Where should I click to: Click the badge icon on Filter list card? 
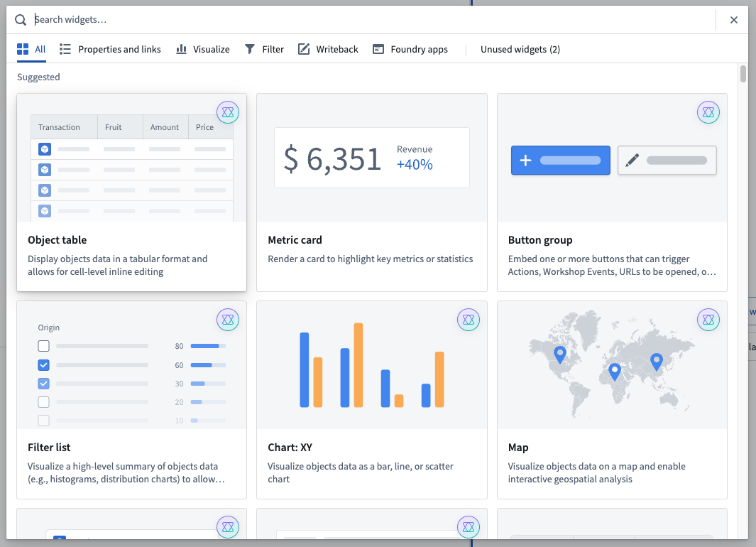(228, 320)
